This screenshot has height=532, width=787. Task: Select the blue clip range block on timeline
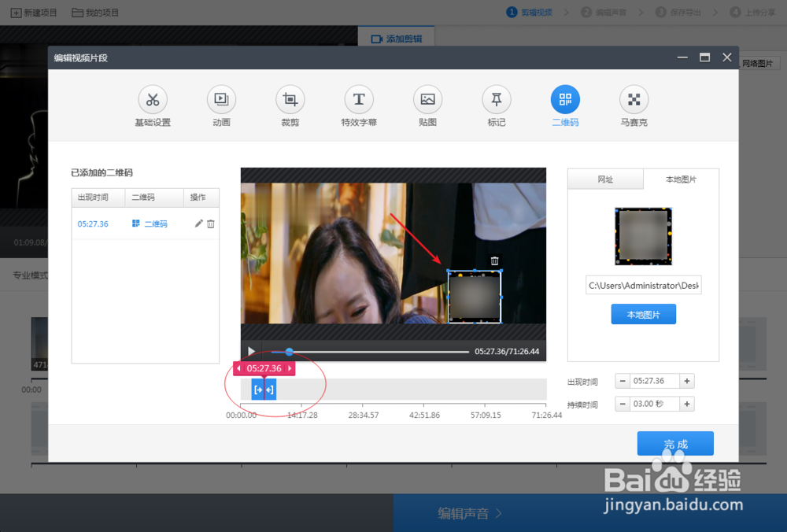pyautogui.click(x=264, y=390)
